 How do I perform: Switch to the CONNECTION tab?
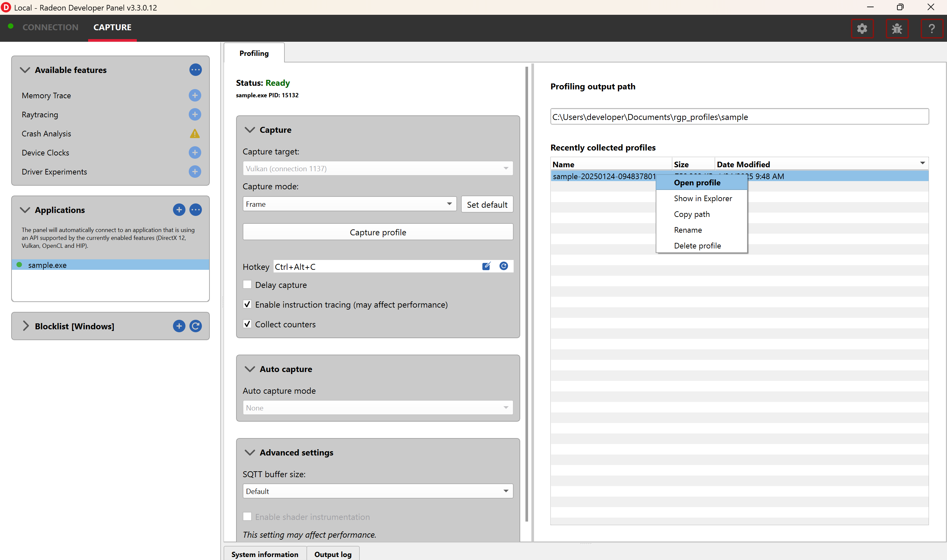(x=50, y=28)
